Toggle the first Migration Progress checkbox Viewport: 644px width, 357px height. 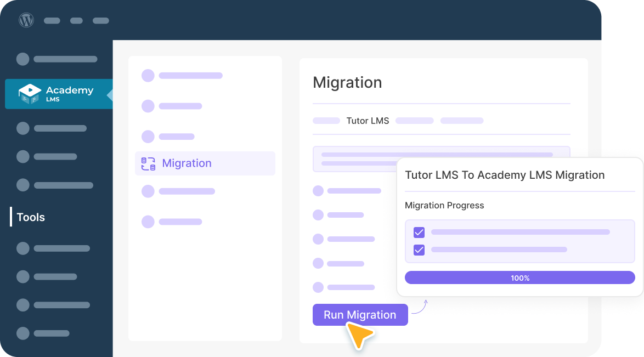pos(419,233)
